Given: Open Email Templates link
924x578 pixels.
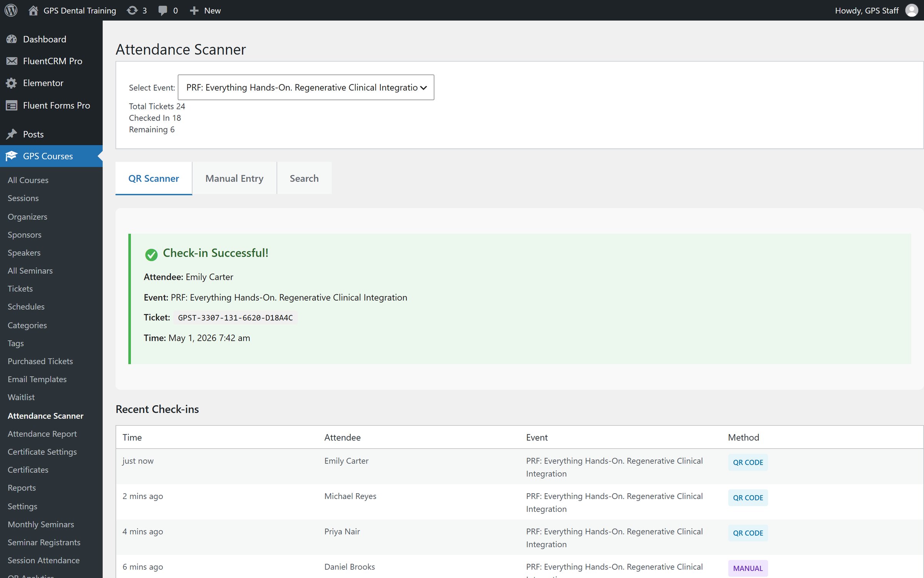Looking at the screenshot, I should click(37, 379).
